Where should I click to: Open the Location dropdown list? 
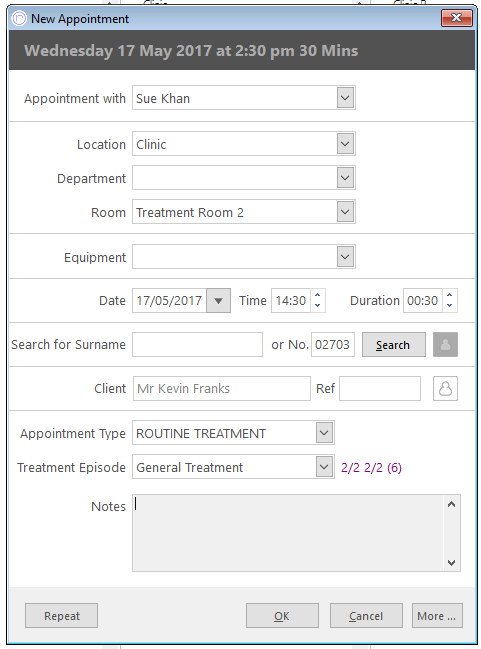coord(345,144)
